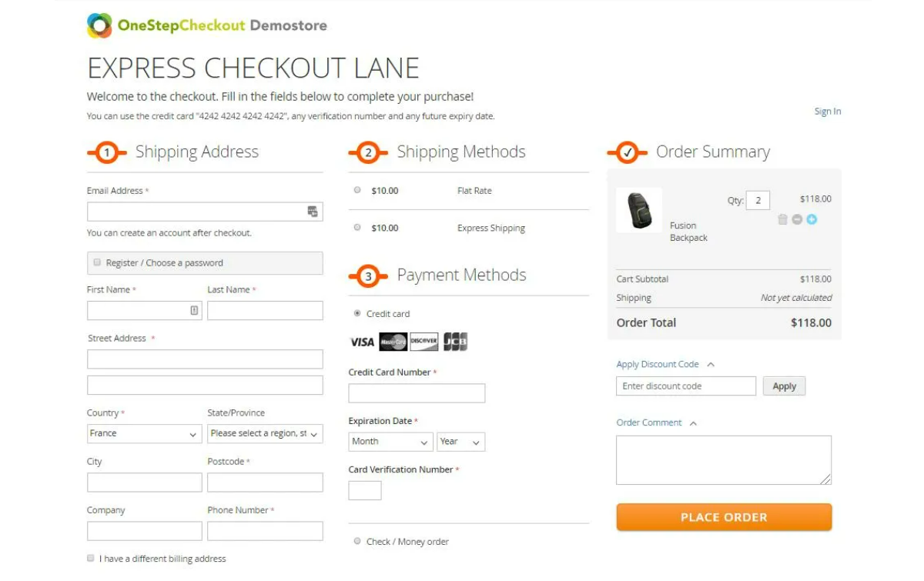The width and height of the screenshot is (924, 581).
Task: Click the OneStepCheckout logo icon
Action: pos(99,25)
